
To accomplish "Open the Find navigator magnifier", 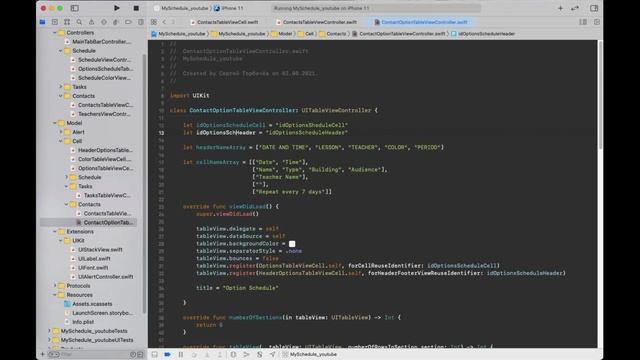I will pyautogui.click(x=79, y=22).
